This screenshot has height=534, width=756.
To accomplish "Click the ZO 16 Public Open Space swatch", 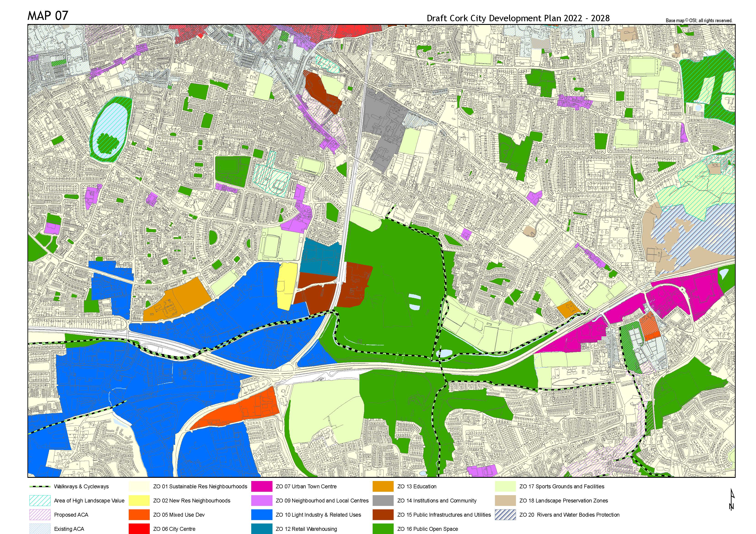I will (x=383, y=529).
